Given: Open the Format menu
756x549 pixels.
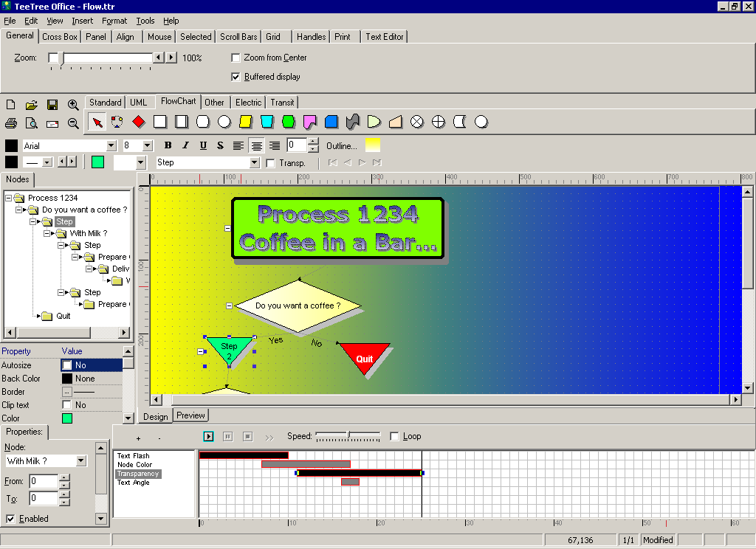Looking at the screenshot, I should (114, 21).
